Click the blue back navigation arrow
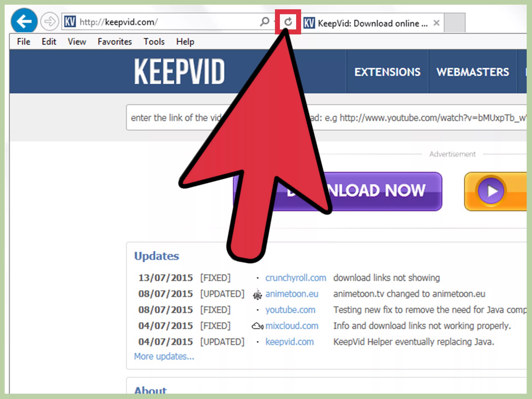This screenshot has width=532, height=399. click(24, 21)
